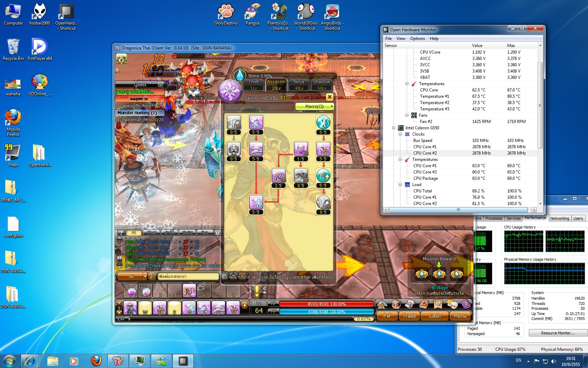Open the Fraps desktop shortcut
588x368 pixels.
point(13,156)
